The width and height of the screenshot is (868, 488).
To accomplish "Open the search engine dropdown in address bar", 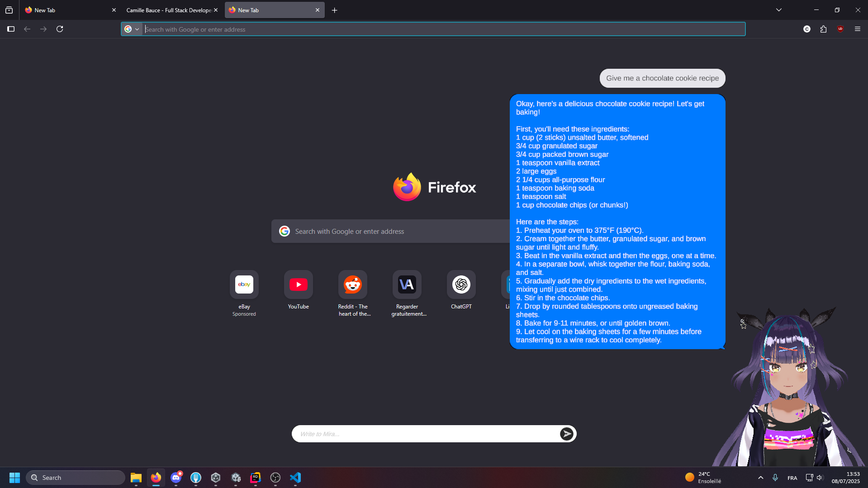I will pos(133,28).
